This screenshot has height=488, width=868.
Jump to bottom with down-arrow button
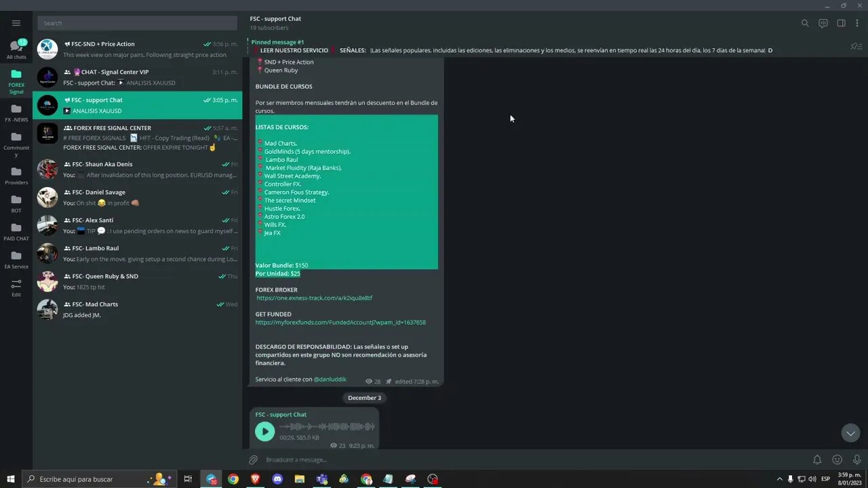850,433
